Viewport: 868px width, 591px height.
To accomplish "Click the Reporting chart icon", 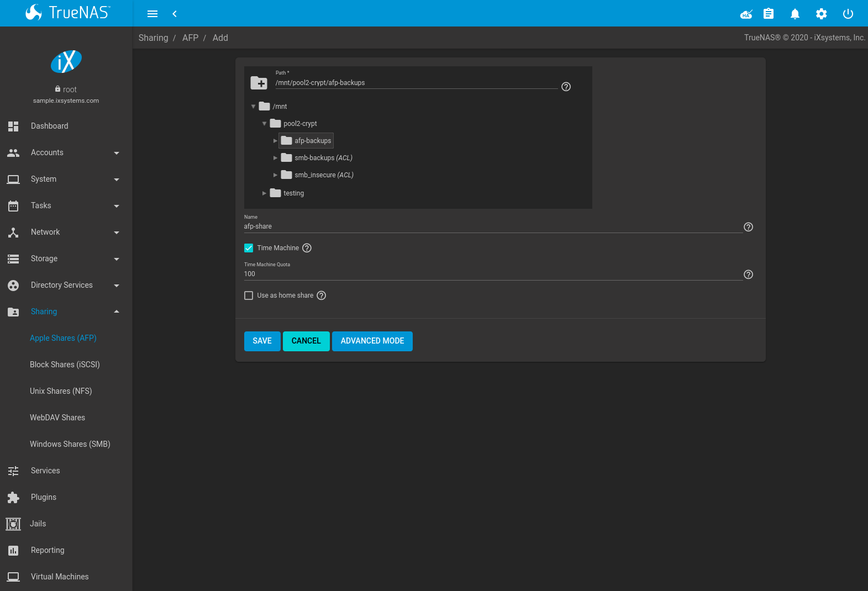I will pyautogui.click(x=13, y=550).
